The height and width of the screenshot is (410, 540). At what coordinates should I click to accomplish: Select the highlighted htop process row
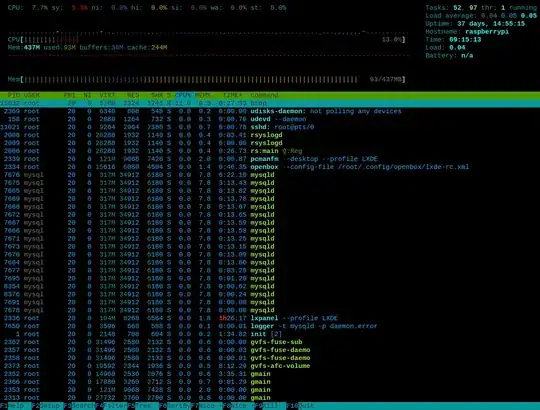270,103
